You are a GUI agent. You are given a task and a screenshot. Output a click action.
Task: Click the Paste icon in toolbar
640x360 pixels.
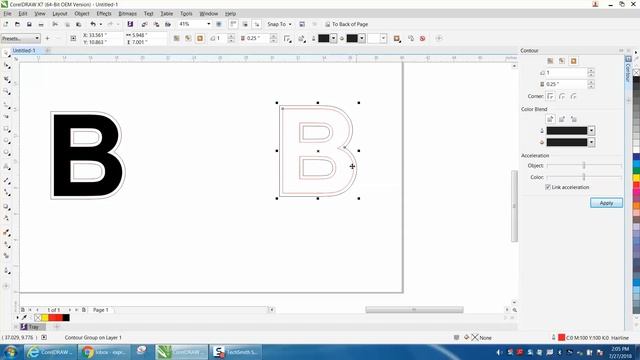tap(79, 24)
